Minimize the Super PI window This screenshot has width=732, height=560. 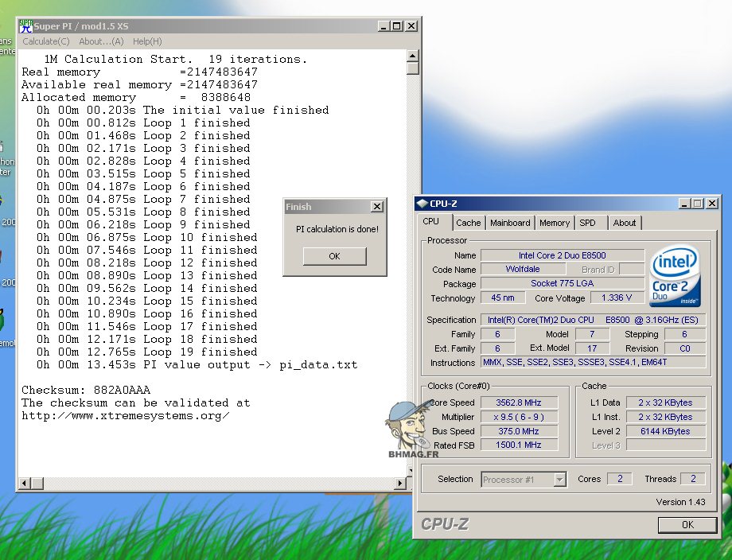coord(383,26)
